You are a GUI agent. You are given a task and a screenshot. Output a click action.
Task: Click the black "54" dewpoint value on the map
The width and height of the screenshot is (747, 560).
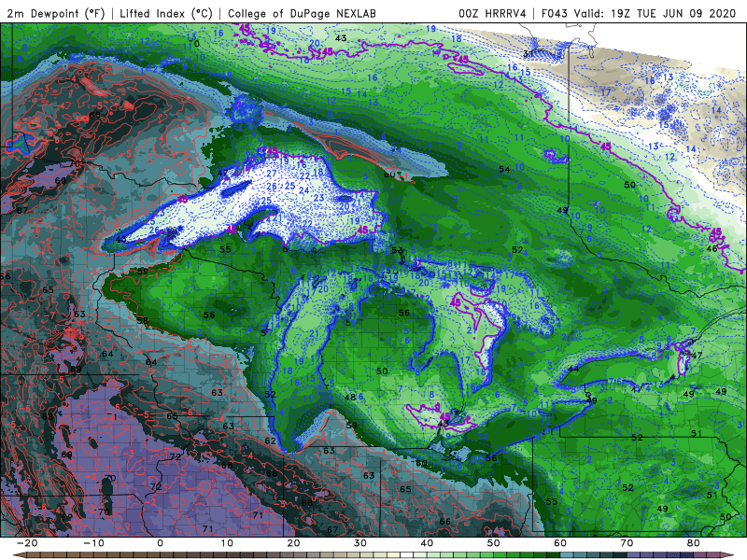pos(504,169)
